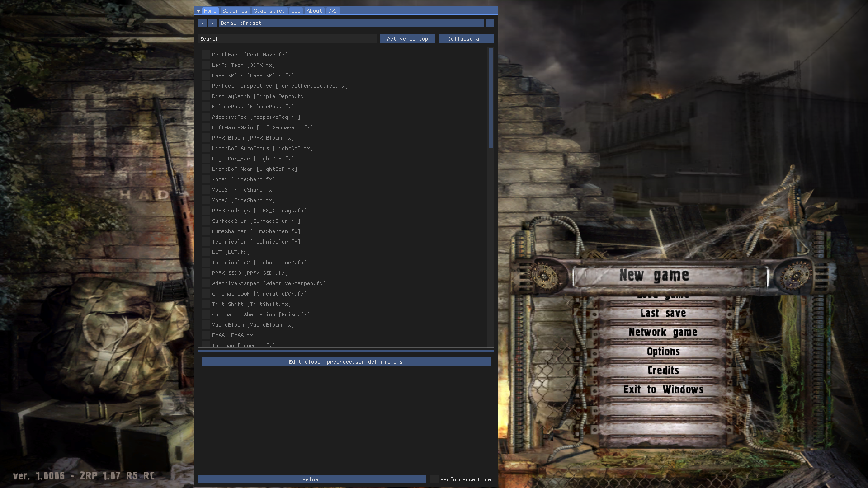Switch to the DX9 tab

click(333, 11)
